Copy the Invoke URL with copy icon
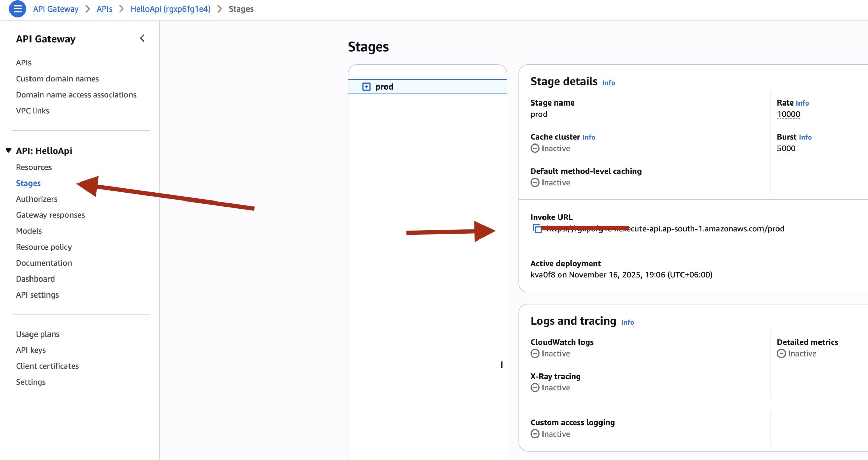Viewport: 868px width, 460px height. coord(537,229)
